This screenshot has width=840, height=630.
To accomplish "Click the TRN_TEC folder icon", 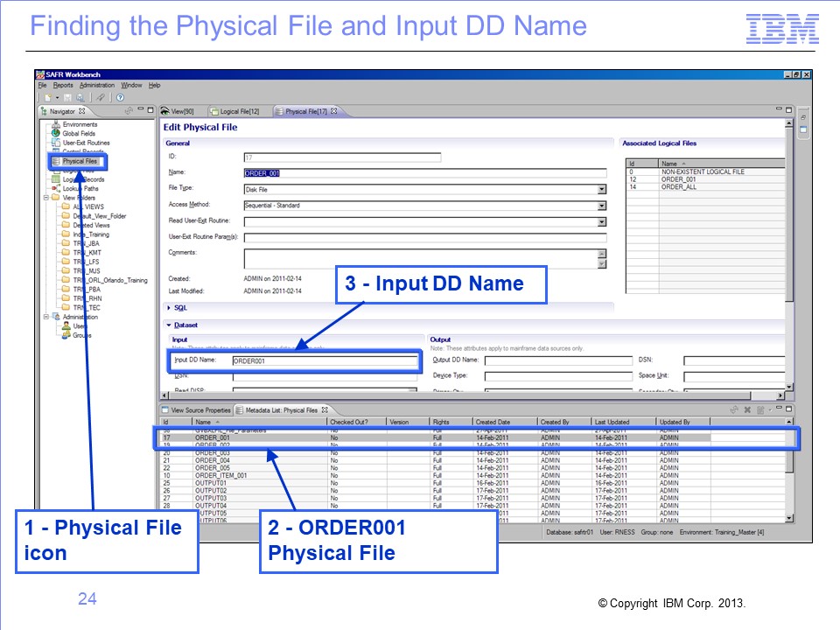I will point(66,307).
